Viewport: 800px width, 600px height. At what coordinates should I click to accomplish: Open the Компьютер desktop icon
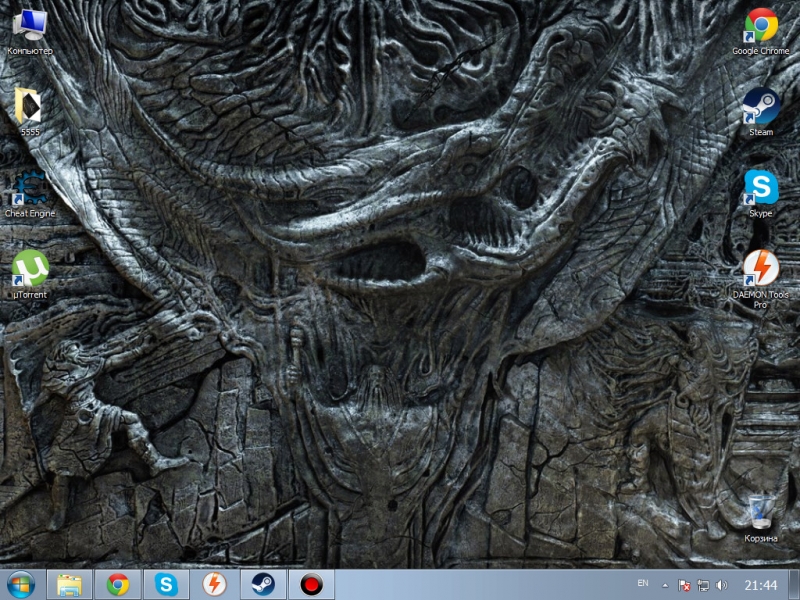click(30, 32)
